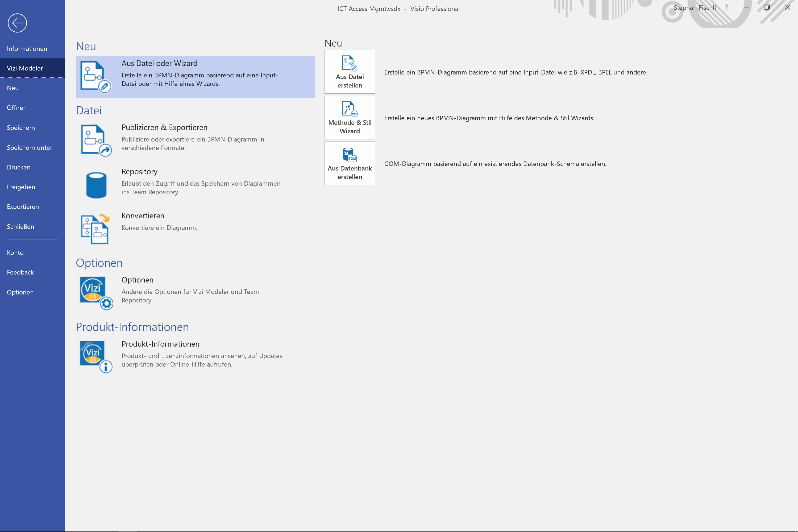Image resolution: width=798 pixels, height=532 pixels.
Task: Close the Visio window
Action: tap(787, 7)
